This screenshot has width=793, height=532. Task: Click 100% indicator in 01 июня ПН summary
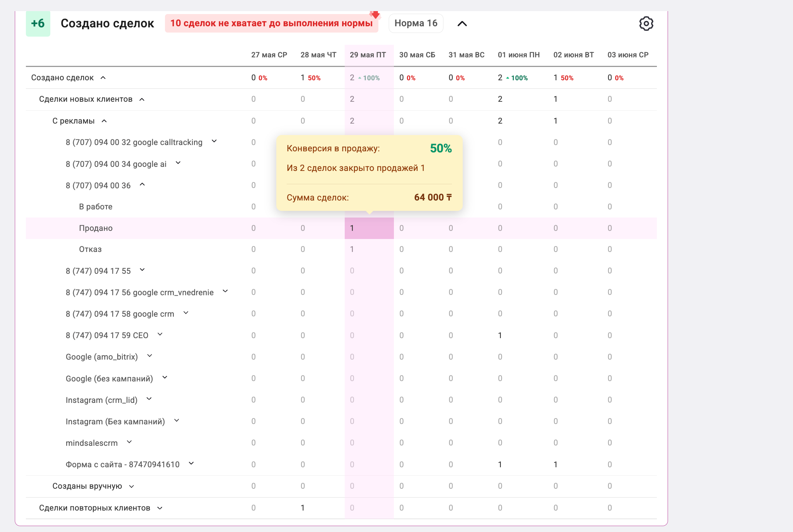[519, 78]
